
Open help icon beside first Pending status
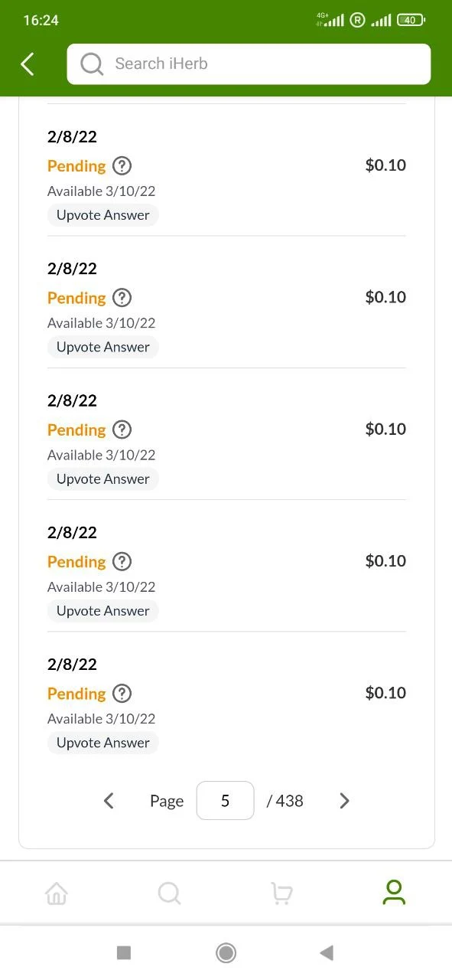122,165
